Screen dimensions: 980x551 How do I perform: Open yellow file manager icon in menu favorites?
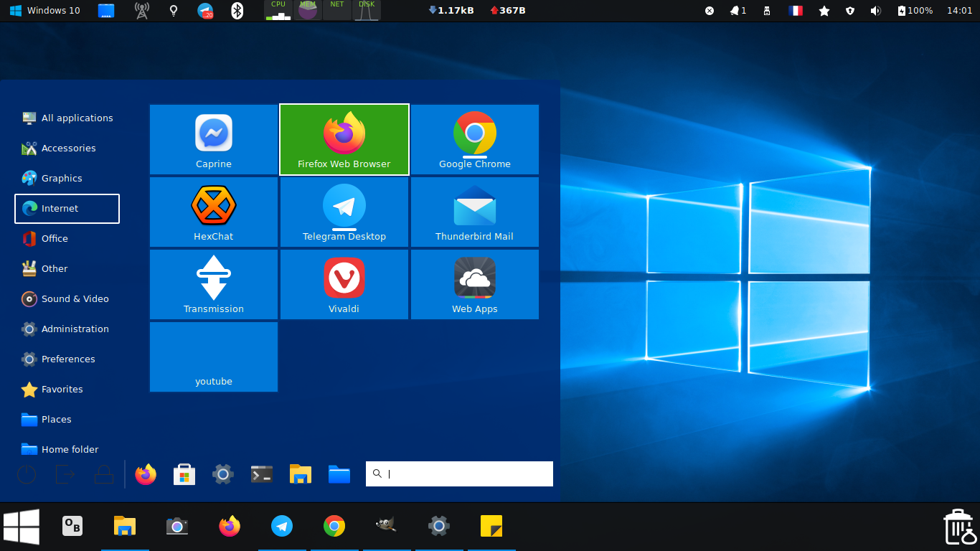tap(301, 474)
